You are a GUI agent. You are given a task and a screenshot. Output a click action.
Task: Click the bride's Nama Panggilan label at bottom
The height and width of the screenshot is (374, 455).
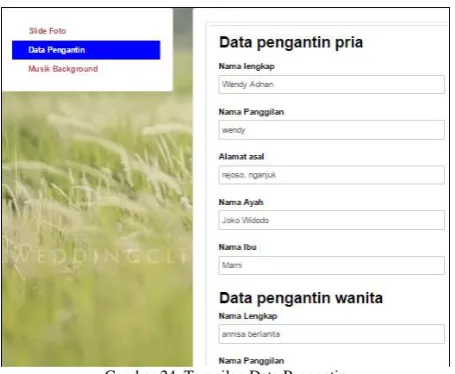click(x=251, y=361)
